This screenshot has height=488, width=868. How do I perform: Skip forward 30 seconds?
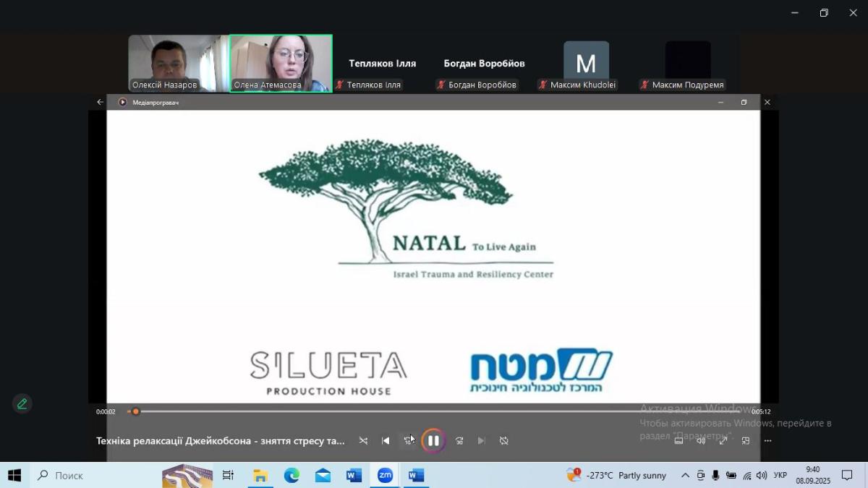point(459,440)
